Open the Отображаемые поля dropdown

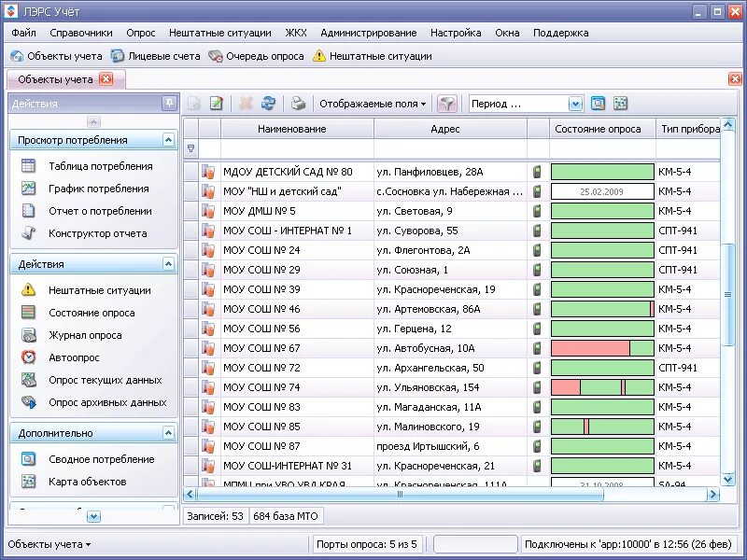click(x=373, y=104)
